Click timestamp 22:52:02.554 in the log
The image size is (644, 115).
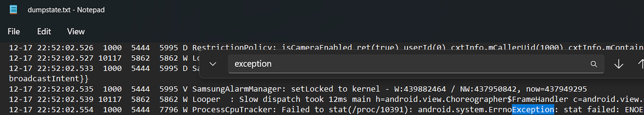pos(65,110)
